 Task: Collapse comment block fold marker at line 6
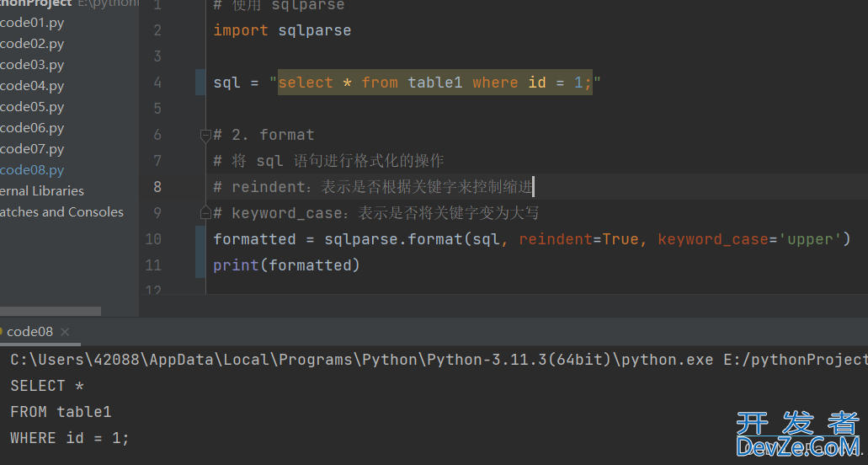tap(205, 135)
